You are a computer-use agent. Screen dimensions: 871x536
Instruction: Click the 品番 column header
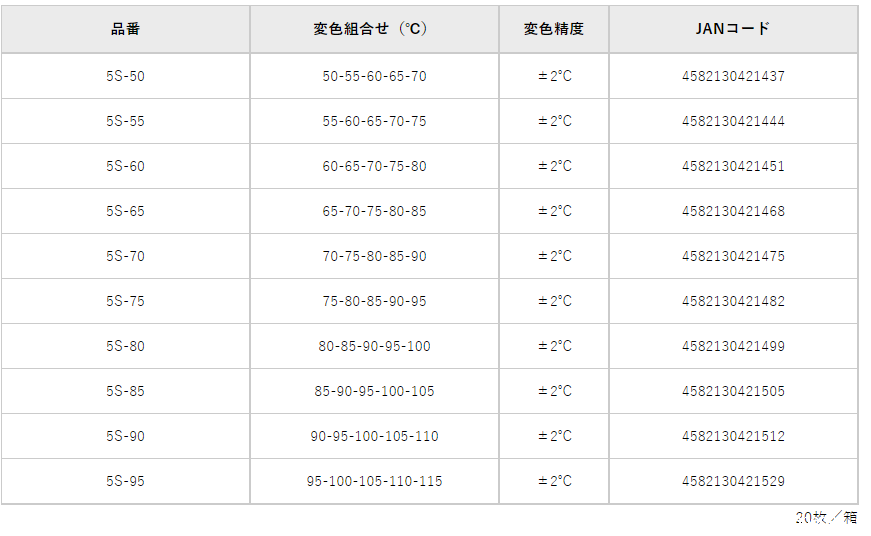tap(125, 29)
